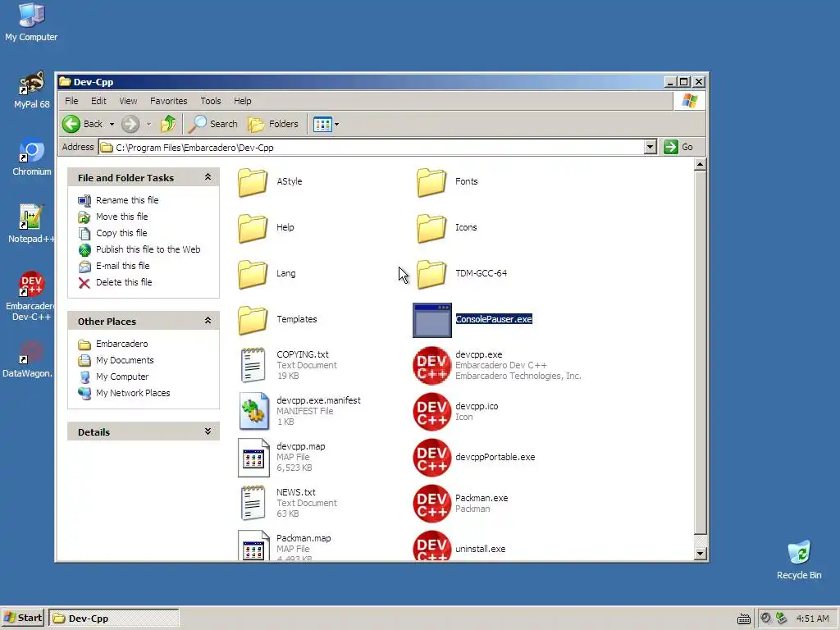Screen dimensions: 840x630
Task: Click the Dev-Cpp taskbar button
Action: click(113, 619)
